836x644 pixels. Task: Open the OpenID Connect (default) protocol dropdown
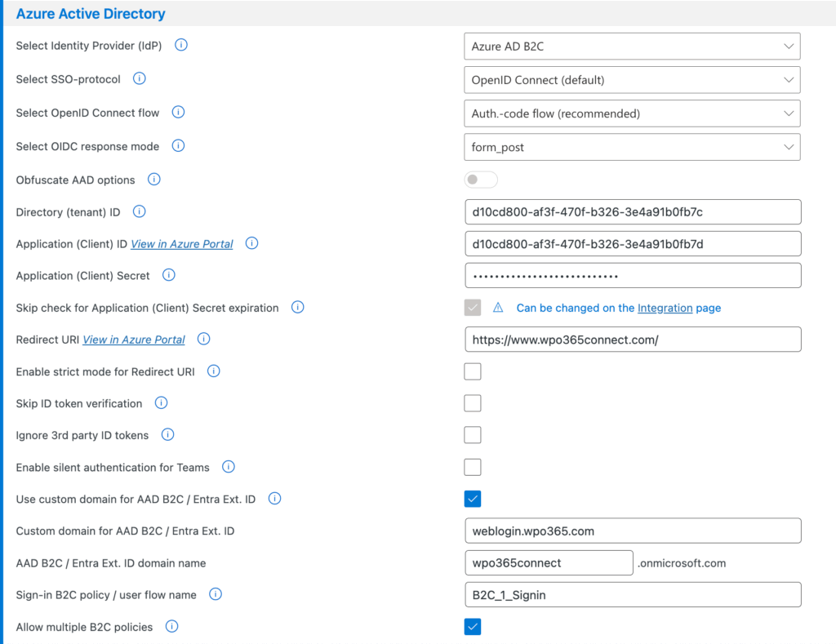[633, 80]
